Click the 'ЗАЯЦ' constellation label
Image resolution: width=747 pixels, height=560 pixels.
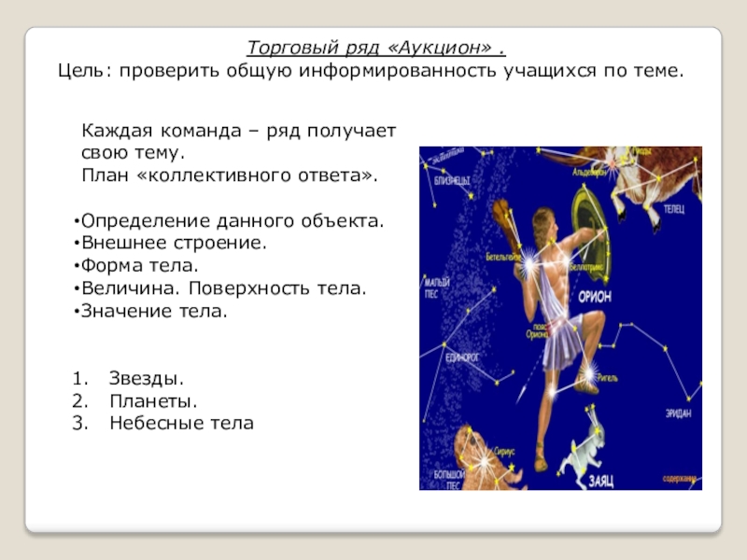601,481
